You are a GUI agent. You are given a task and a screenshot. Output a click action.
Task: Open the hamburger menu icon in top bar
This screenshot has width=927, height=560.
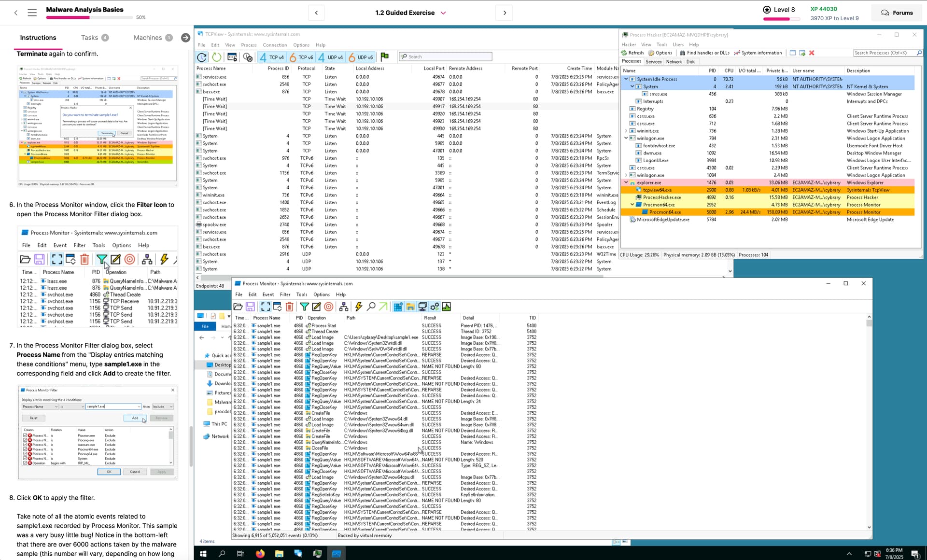point(32,13)
